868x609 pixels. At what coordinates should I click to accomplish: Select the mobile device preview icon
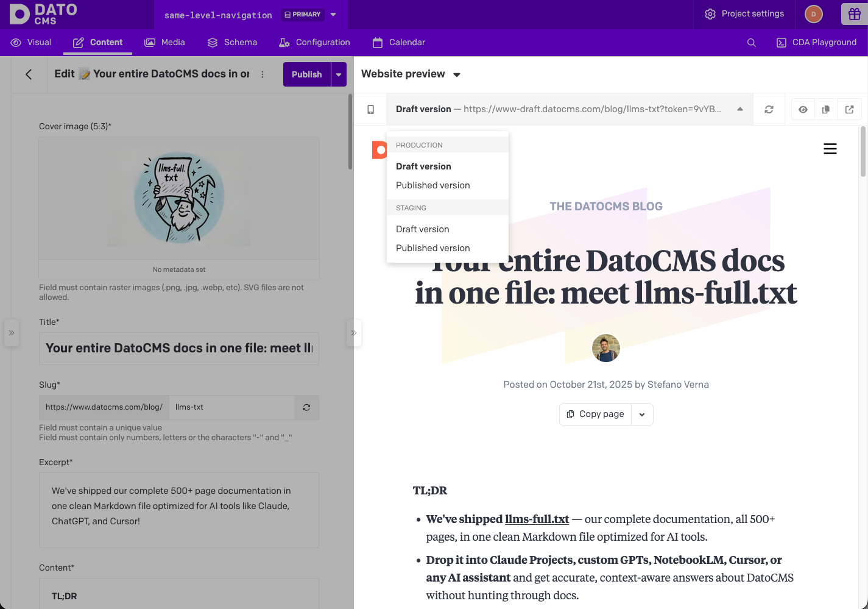click(x=370, y=109)
